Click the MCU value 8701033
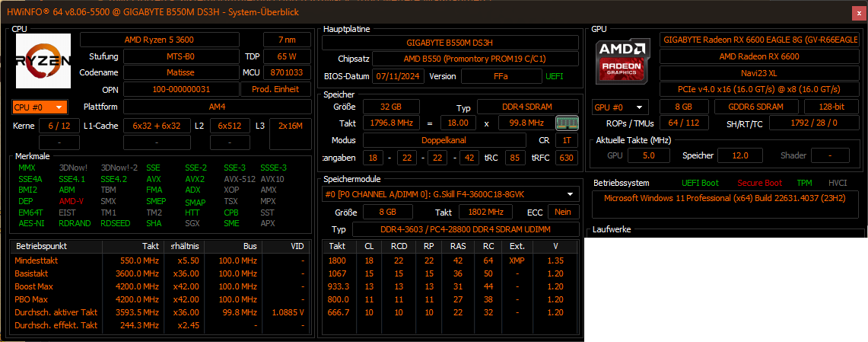The image size is (868, 342). pyautogui.click(x=288, y=72)
